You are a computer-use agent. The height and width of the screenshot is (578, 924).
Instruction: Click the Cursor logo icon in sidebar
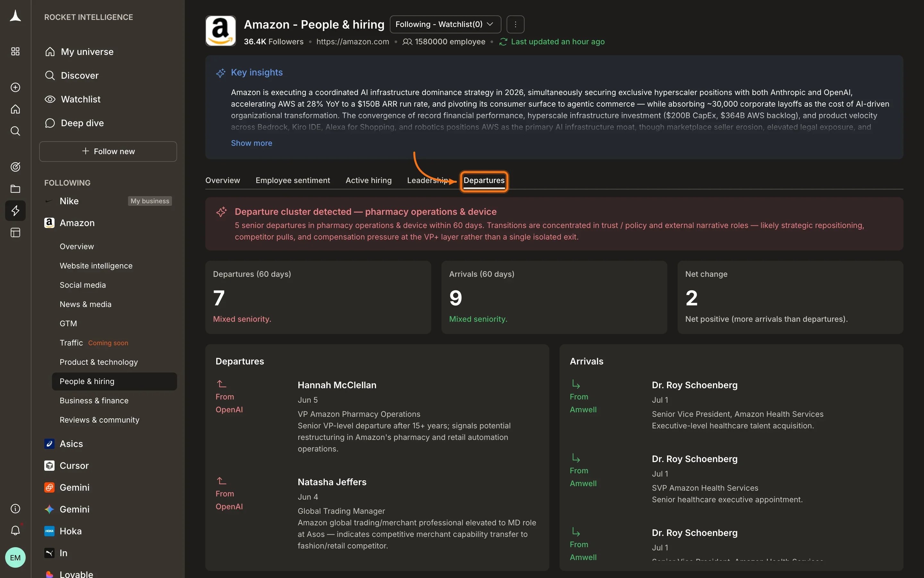pos(49,466)
